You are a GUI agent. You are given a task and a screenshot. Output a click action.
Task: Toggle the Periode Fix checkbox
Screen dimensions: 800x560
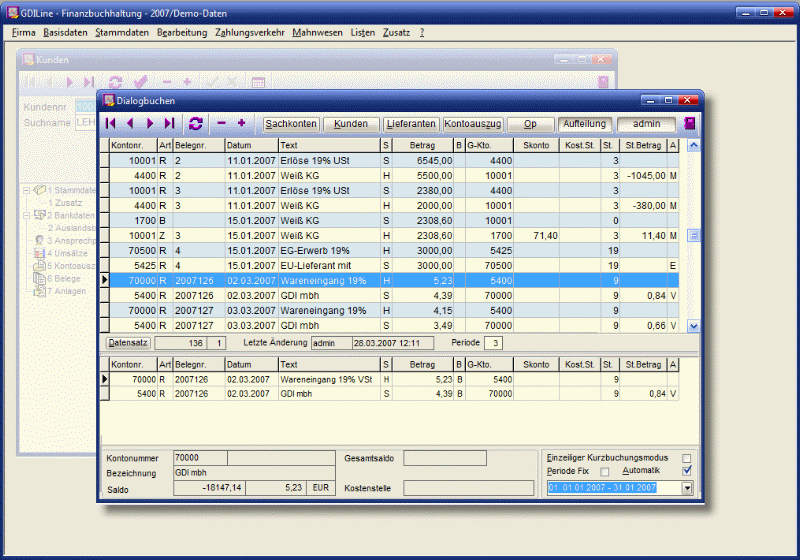(604, 471)
